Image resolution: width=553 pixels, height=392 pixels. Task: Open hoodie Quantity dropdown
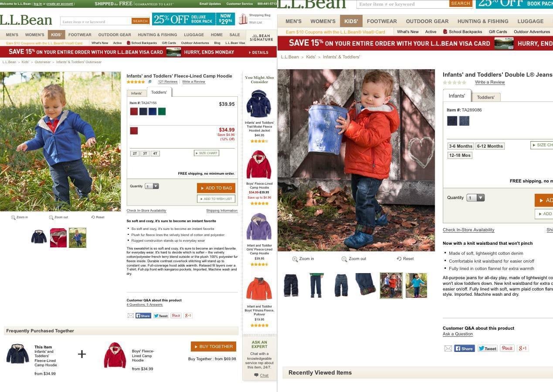(x=152, y=186)
